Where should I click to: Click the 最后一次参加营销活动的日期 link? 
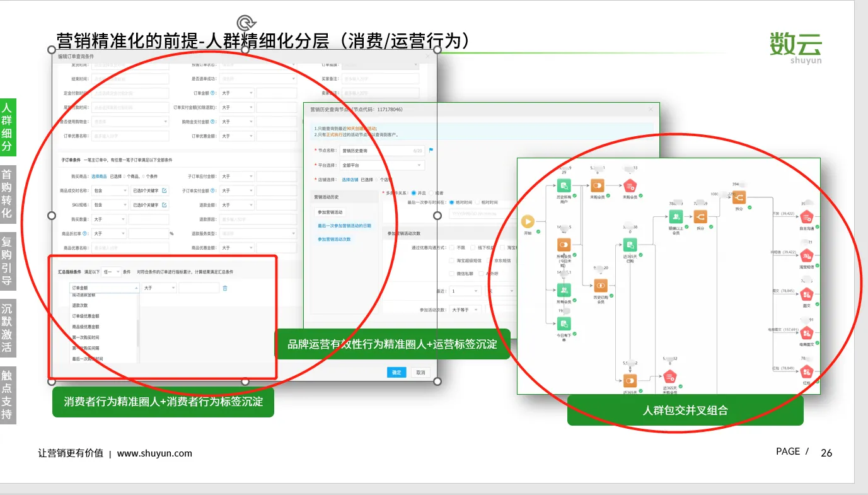pyautogui.click(x=344, y=226)
